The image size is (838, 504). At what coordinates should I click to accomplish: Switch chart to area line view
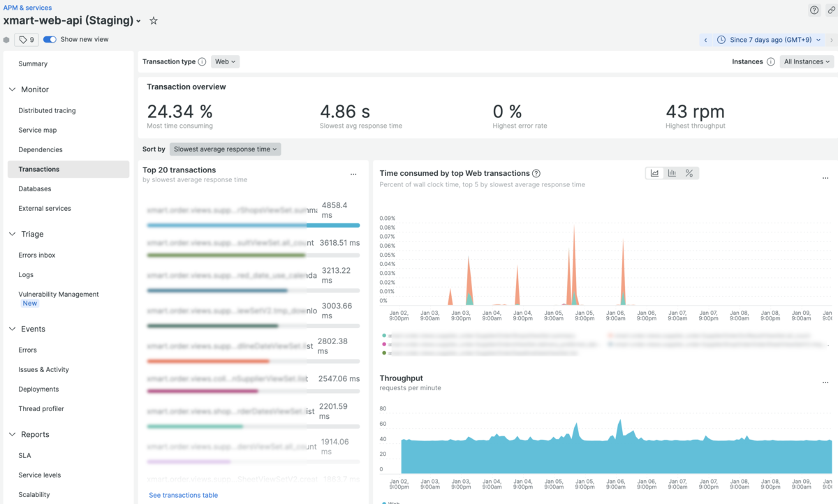click(x=654, y=173)
